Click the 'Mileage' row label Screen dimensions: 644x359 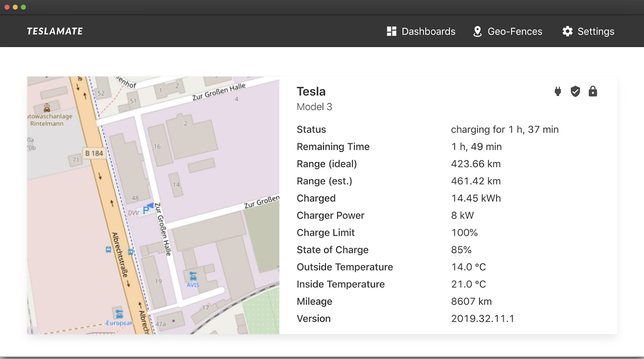314,302
